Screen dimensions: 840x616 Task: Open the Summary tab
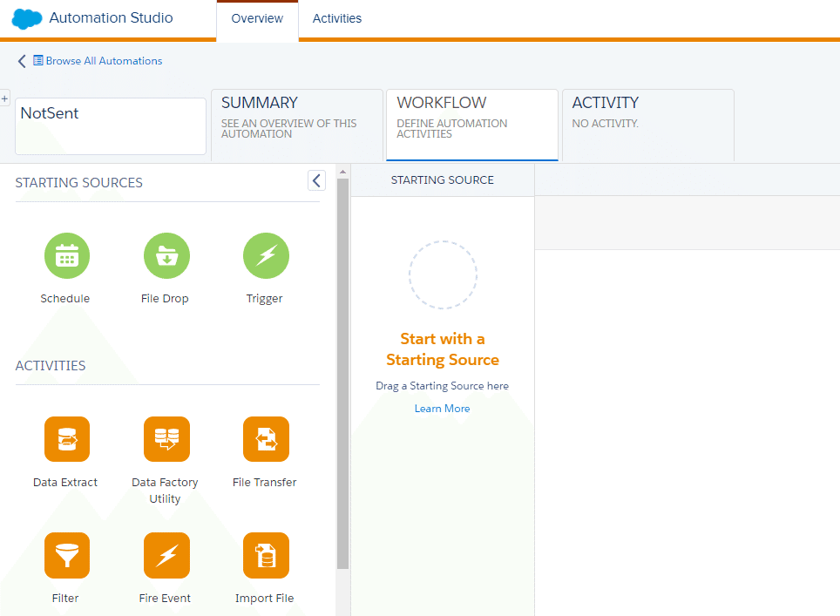297,125
